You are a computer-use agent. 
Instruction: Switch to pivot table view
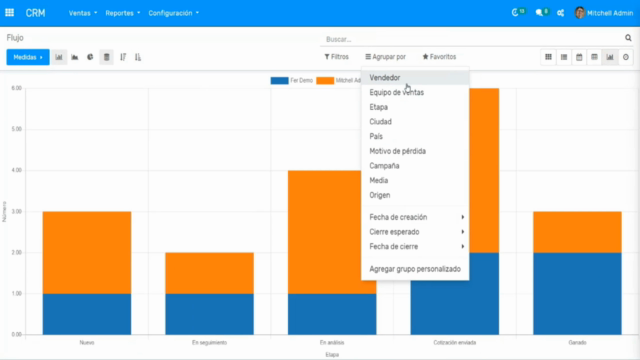594,57
